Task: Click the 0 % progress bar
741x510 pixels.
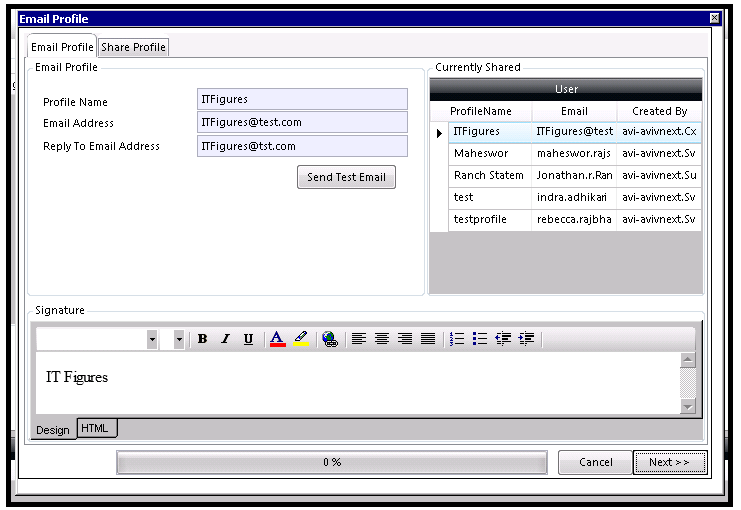Action: coord(332,462)
